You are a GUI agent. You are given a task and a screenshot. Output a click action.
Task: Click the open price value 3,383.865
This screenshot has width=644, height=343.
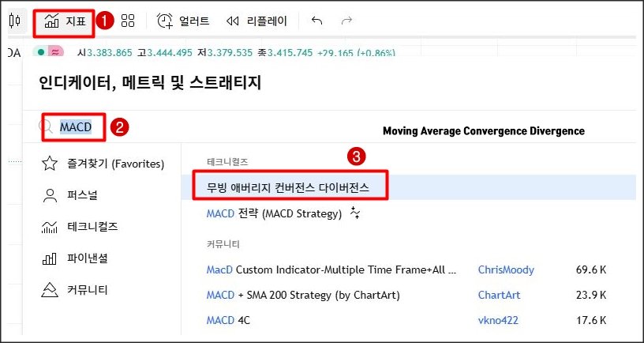[x=108, y=53]
